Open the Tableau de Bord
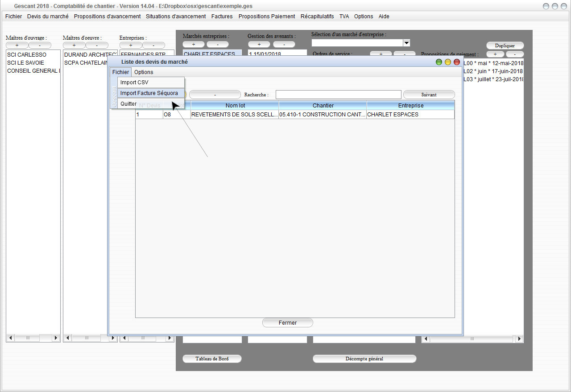This screenshot has width=571, height=392. click(x=212, y=359)
